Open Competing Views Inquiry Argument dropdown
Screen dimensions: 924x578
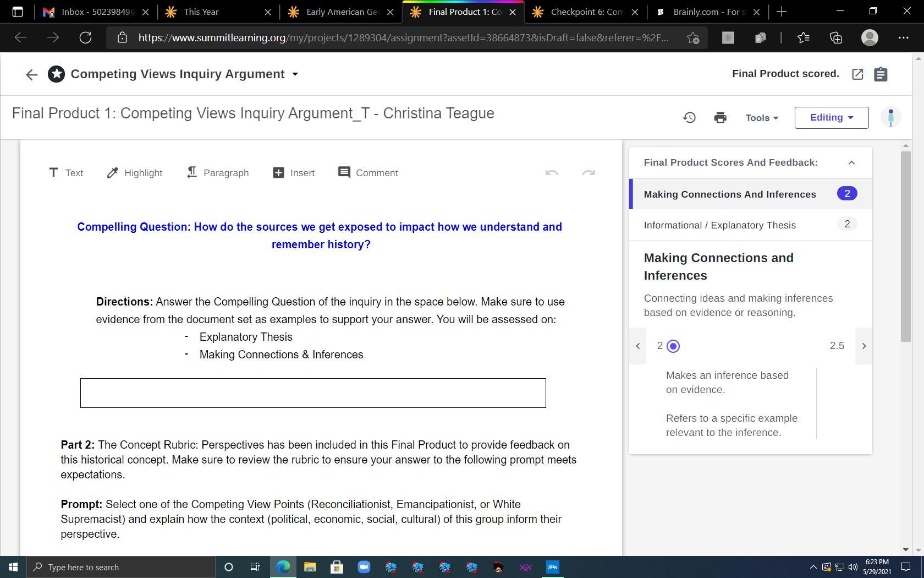[295, 74]
